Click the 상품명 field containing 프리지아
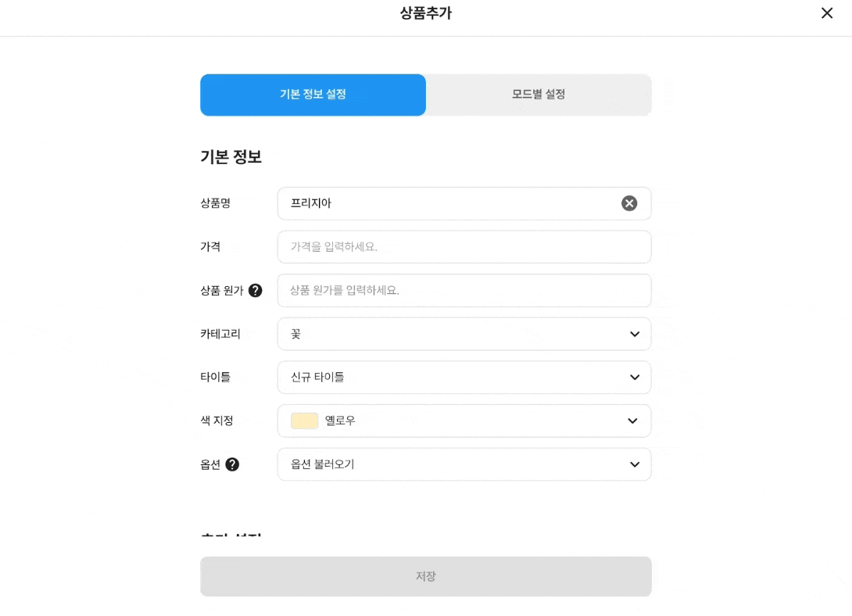This screenshot has height=616, width=852. tap(446, 203)
